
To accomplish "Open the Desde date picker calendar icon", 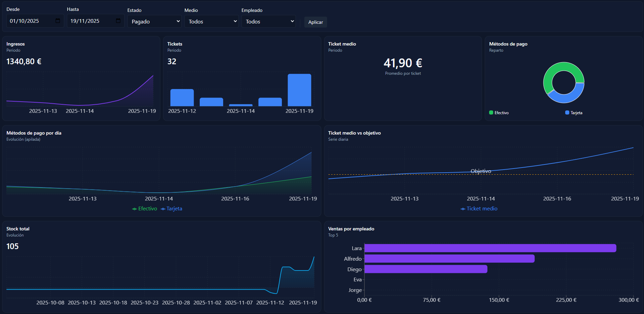I will [x=58, y=21].
